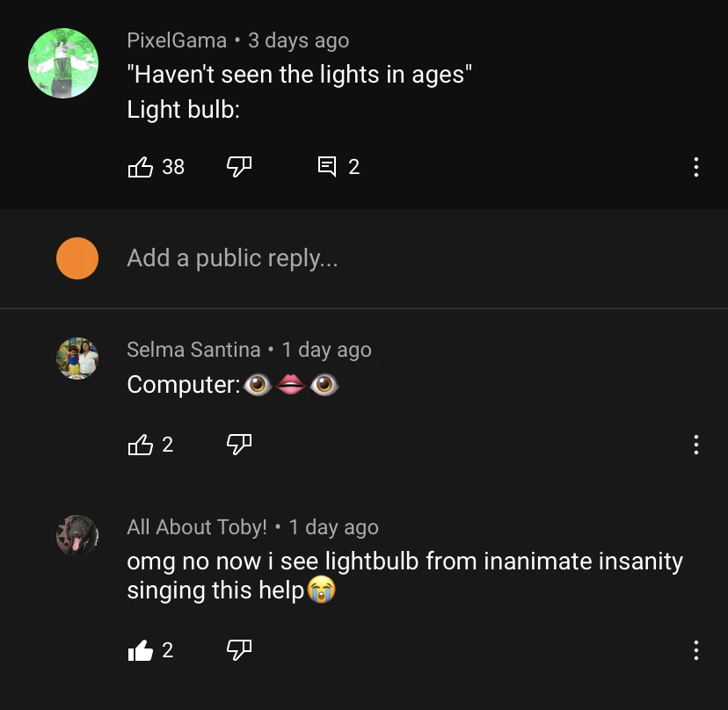Click the reply count 2 beside the comment icon
Viewport: 728px width, 710px height.
(x=353, y=166)
